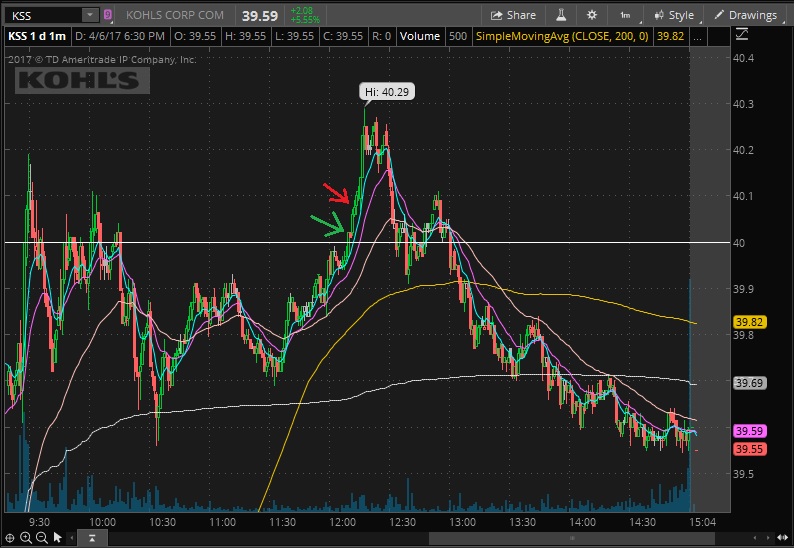The image size is (796, 548).
Task: Click the +5.55% percent change value
Action: (305, 20)
